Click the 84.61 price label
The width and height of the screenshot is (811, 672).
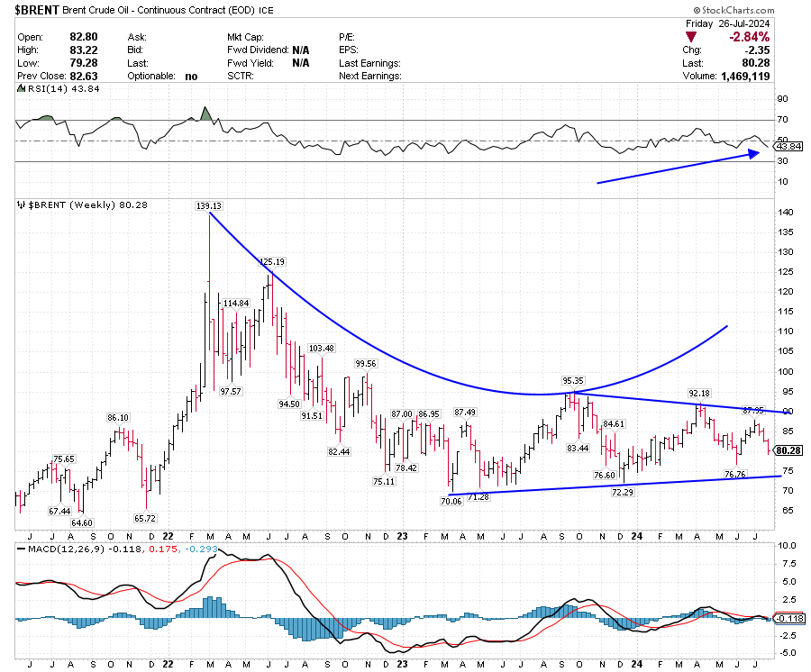click(614, 424)
